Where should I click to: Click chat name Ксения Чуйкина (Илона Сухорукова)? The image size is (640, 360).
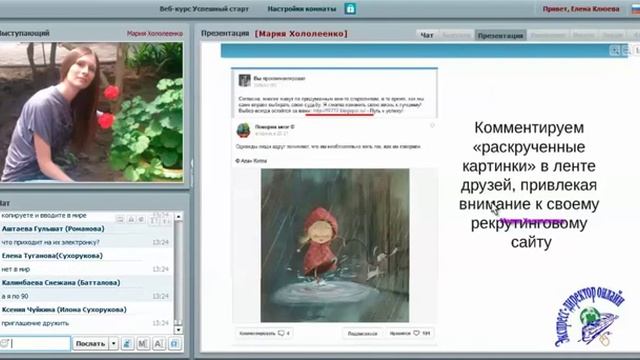pos(64,309)
